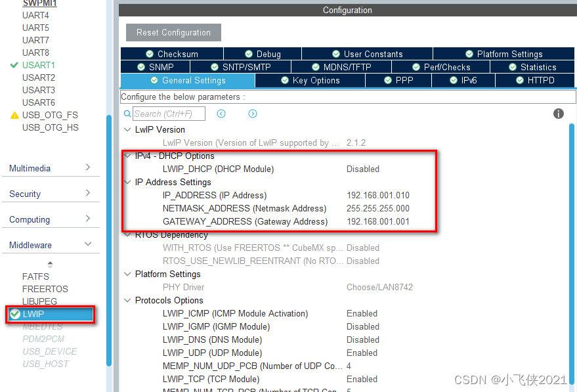
Task: Click the green check icon next to USART1
Action: pyautogui.click(x=14, y=65)
